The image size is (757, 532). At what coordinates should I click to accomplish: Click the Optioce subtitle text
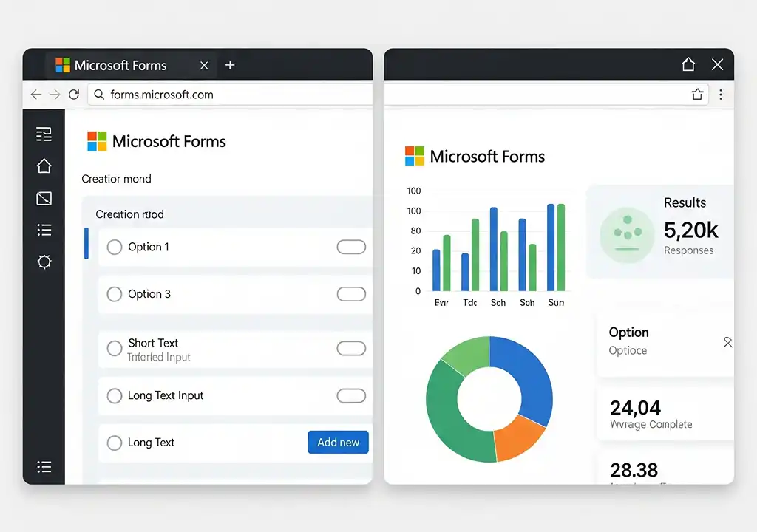coord(628,350)
